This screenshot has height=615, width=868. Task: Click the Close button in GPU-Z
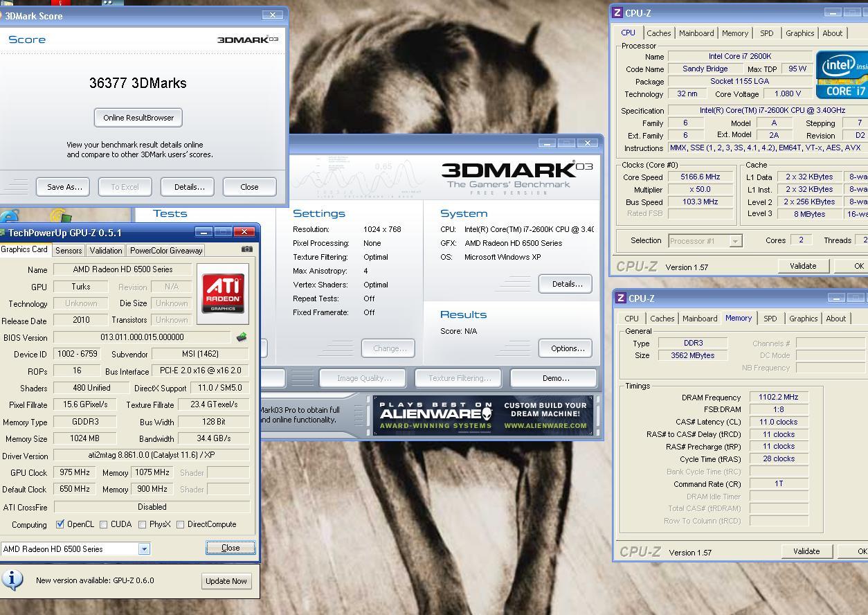coord(230,548)
